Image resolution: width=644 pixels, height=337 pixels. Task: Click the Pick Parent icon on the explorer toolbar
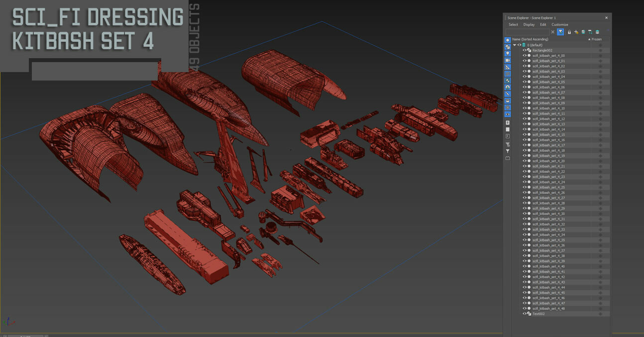point(576,32)
